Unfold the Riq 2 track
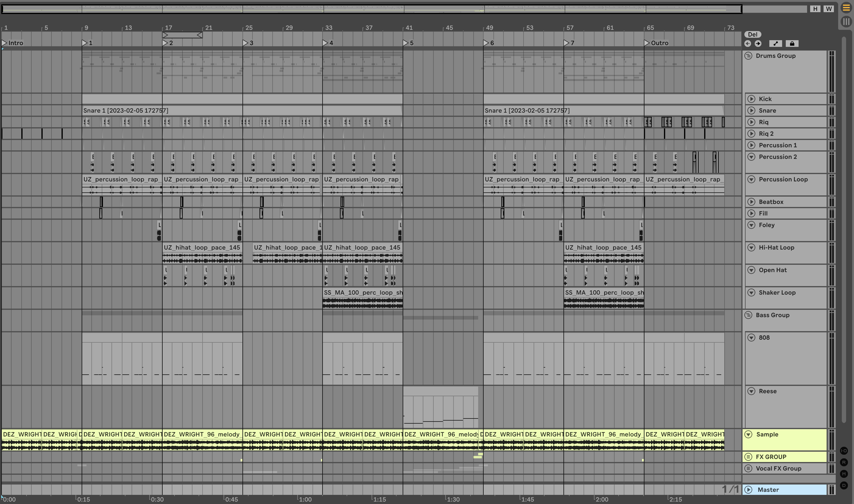Image resolution: width=854 pixels, height=504 pixels. [751, 134]
